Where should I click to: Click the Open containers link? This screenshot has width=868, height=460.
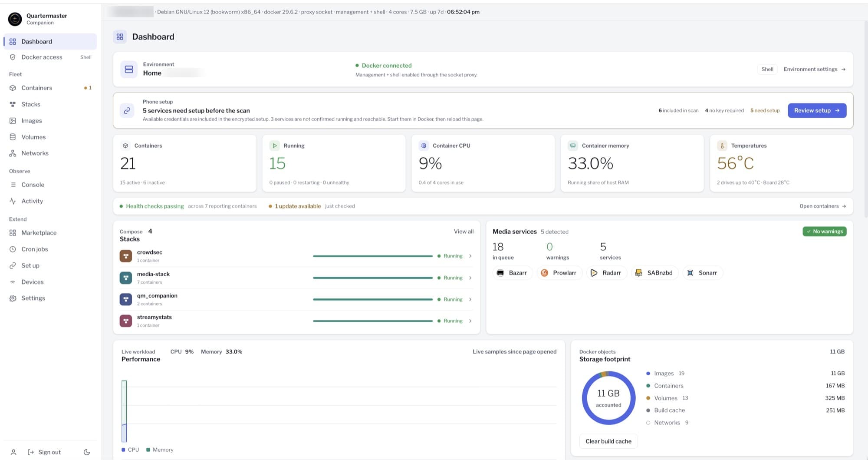point(823,206)
